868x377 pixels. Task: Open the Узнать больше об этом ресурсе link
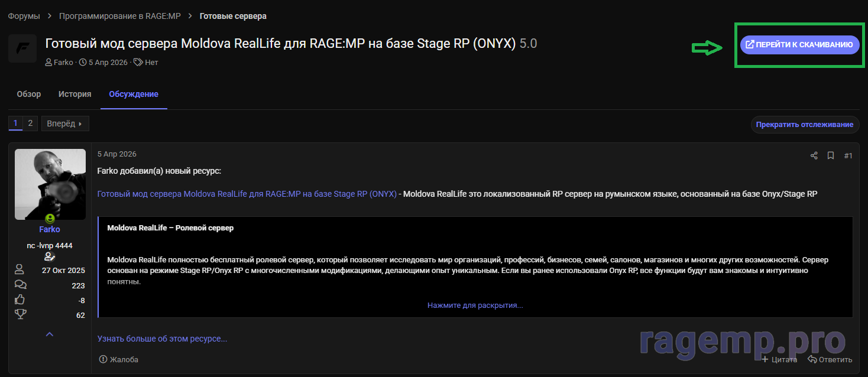pos(162,339)
